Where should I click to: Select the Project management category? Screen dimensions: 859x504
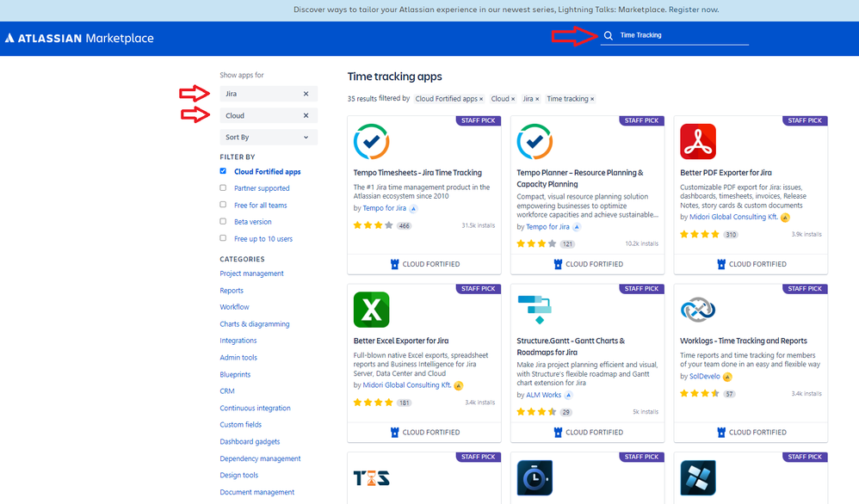pos(251,274)
